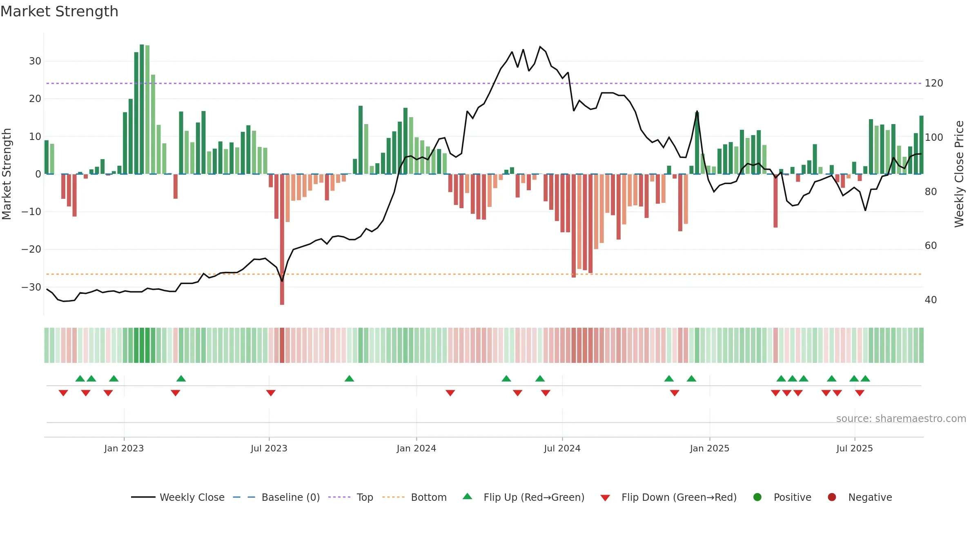Image resolution: width=980 pixels, height=551 pixels.
Task: Click the 30 tick on left axis
Action: (x=35, y=61)
